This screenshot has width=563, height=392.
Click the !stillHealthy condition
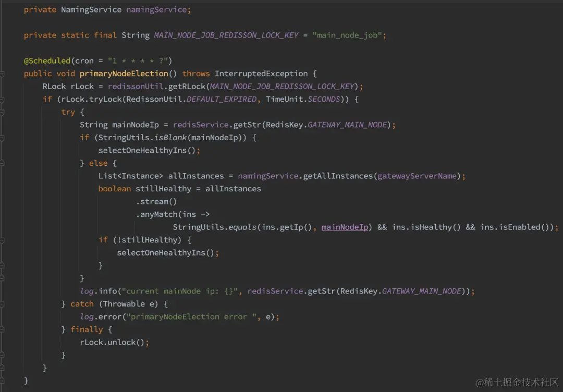pyautogui.click(x=147, y=240)
